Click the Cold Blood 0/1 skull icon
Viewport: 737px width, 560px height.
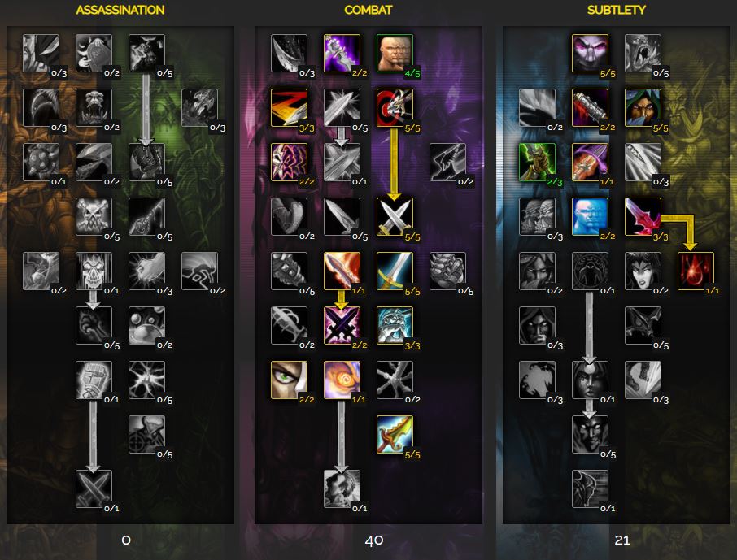point(94,271)
